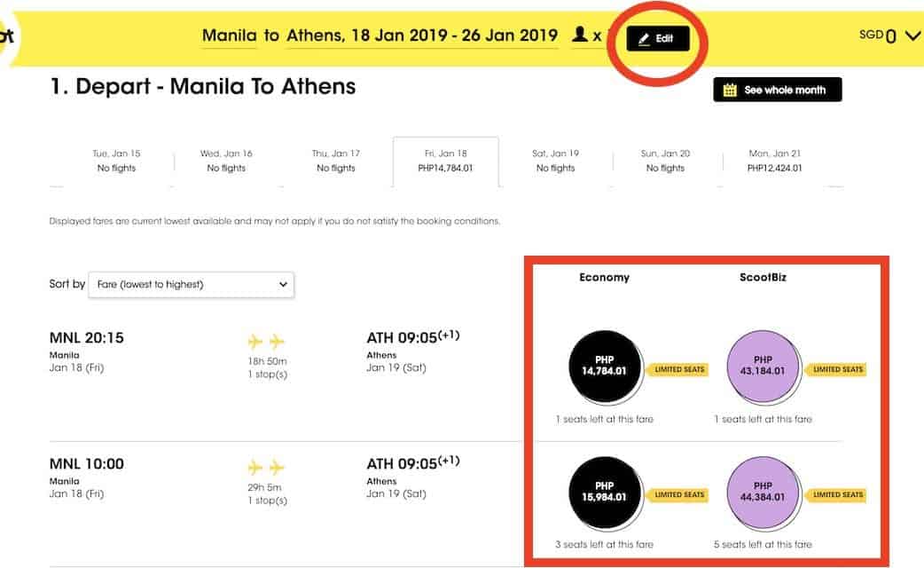The image size is (924, 576).
Task: Click plane icons of the 29h 5m flight
Action: pyautogui.click(x=266, y=467)
